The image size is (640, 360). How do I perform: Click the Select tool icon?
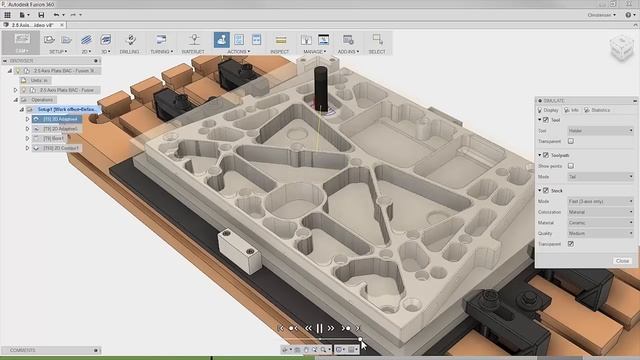click(x=378, y=40)
